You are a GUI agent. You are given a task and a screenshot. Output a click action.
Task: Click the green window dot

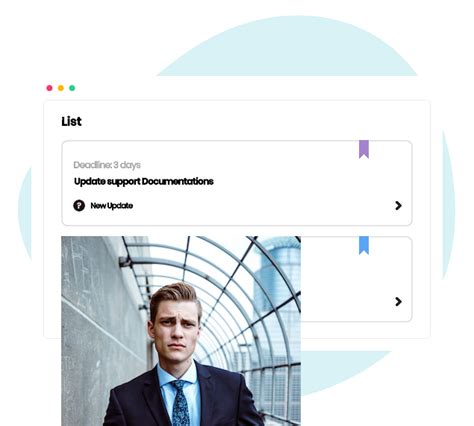coord(72,88)
